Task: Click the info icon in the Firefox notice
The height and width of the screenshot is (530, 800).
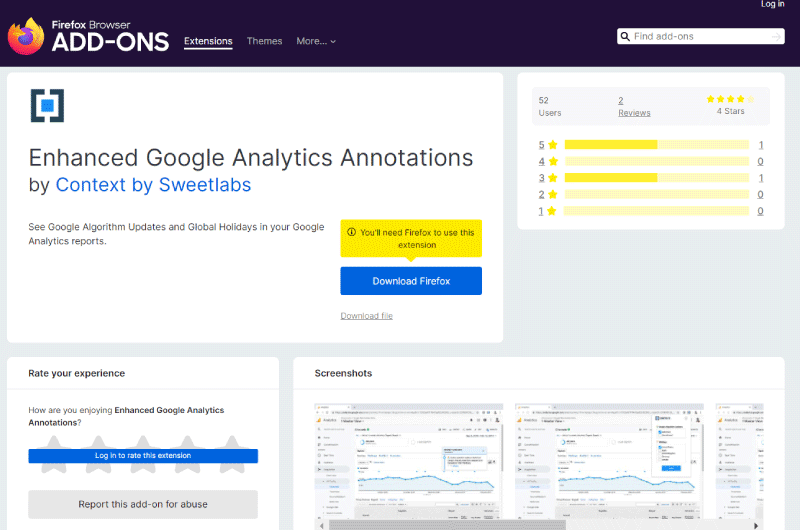Action: [352, 232]
